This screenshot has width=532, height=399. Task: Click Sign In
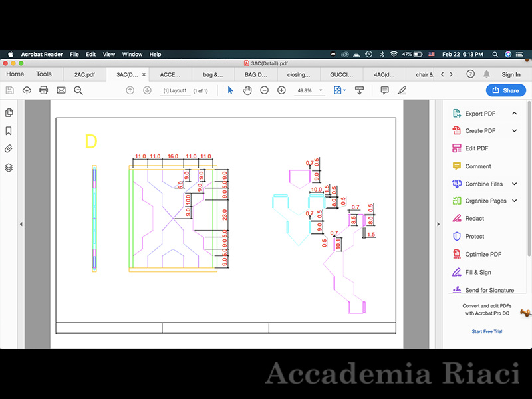(x=511, y=74)
